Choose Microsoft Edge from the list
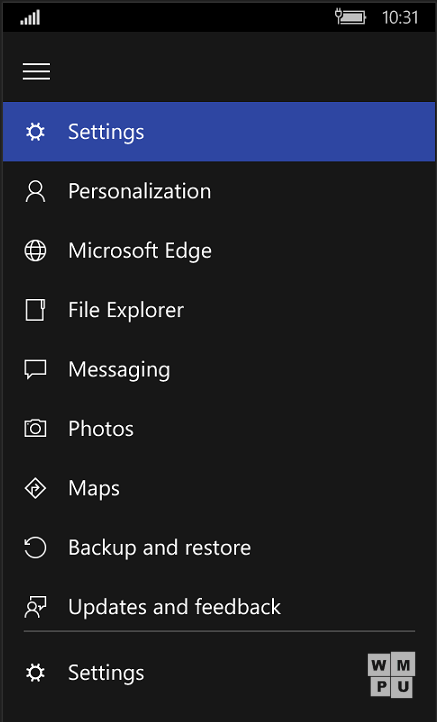 (x=140, y=251)
